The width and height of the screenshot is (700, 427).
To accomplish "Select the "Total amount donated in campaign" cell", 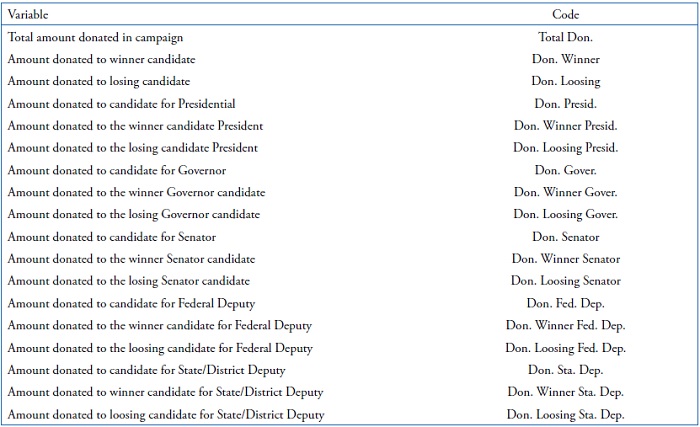I will click(95, 38).
